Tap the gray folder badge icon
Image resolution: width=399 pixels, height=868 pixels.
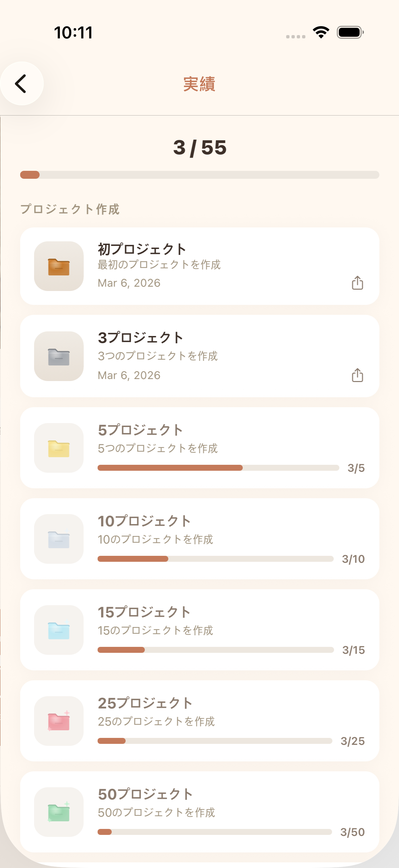pyautogui.click(x=59, y=356)
